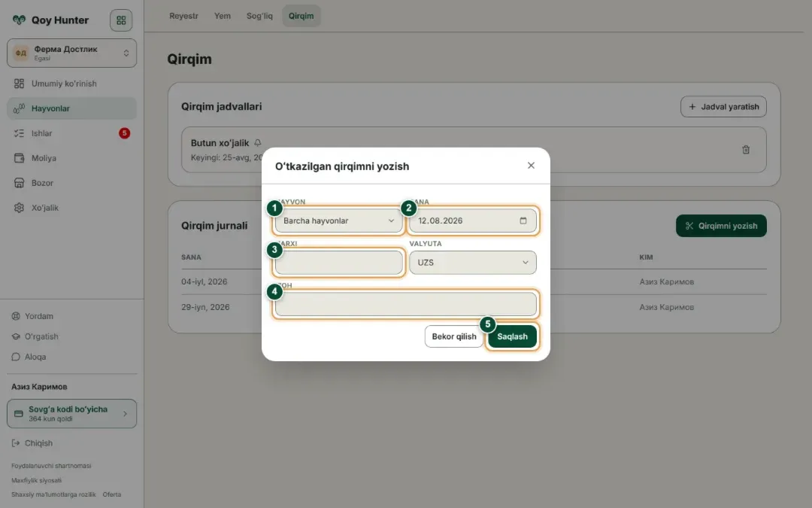Open the Hayvonlar section

coord(72,108)
